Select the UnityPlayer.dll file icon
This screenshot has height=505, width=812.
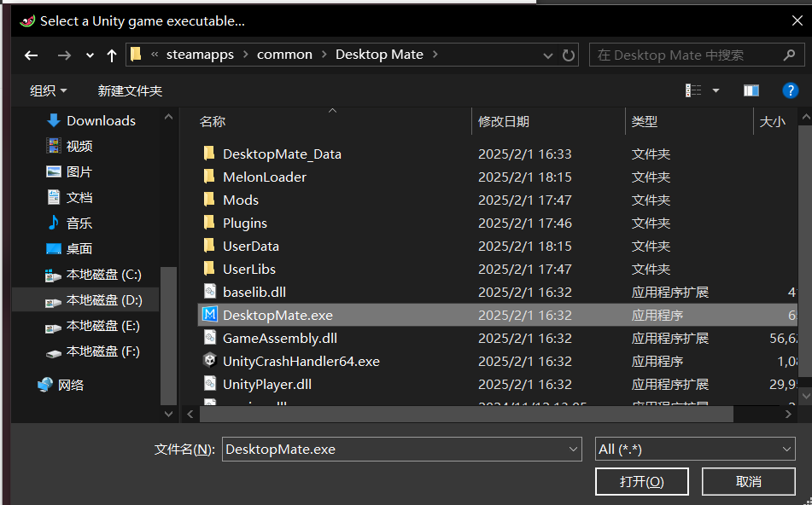tap(210, 383)
